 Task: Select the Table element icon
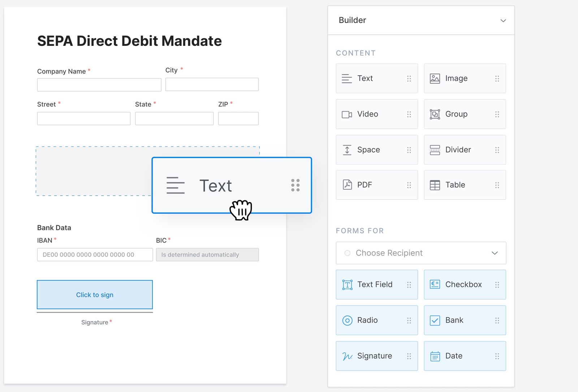pos(435,185)
